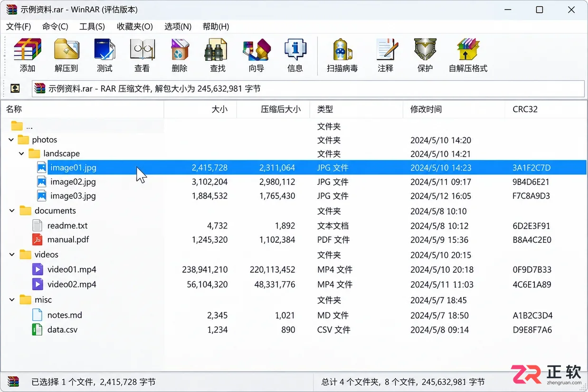The width and height of the screenshot is (588, 392).
Task: Open the 选项(N) menu
Action: [178, 27]
